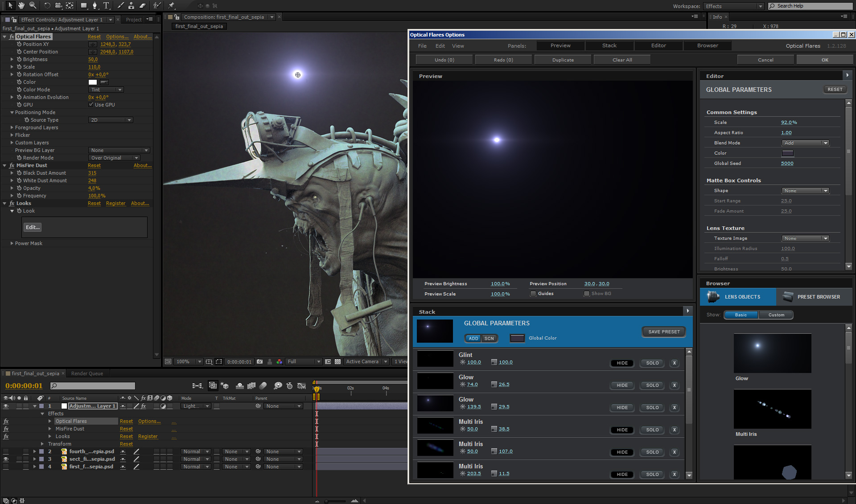Enable Frame Blending icon in timeline
The width and height of the screenshot is (856, 504).
(251, 385)
